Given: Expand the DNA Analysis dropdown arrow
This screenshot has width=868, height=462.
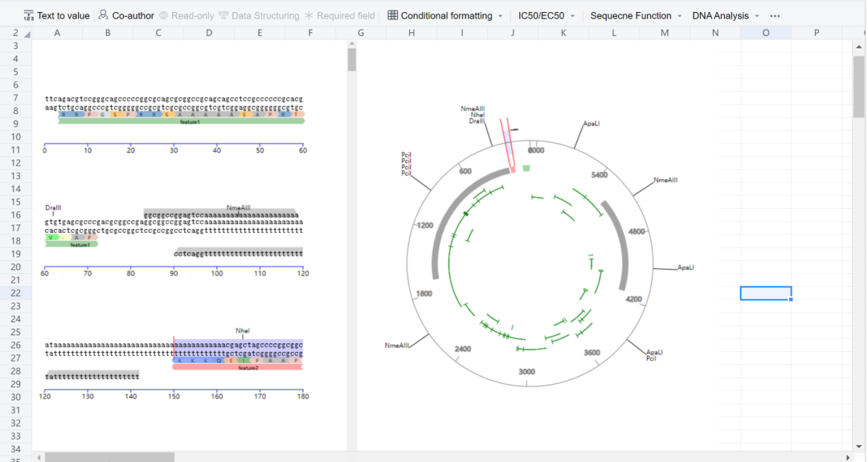Looking at the screenshot, I should [757, 16].
